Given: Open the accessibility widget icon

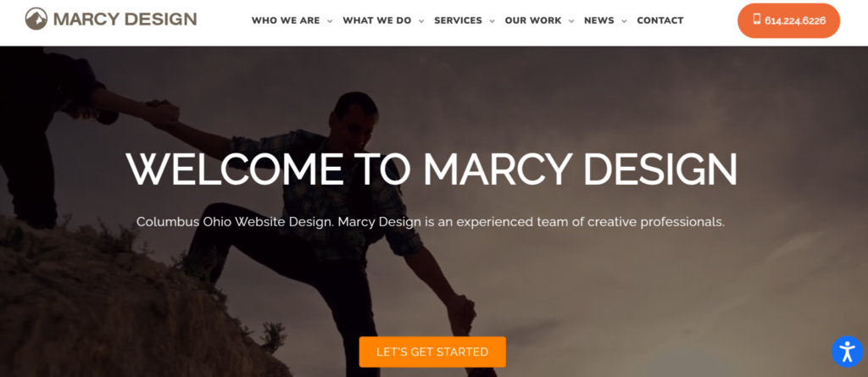Looking at the screenshot, I should 847,352.
